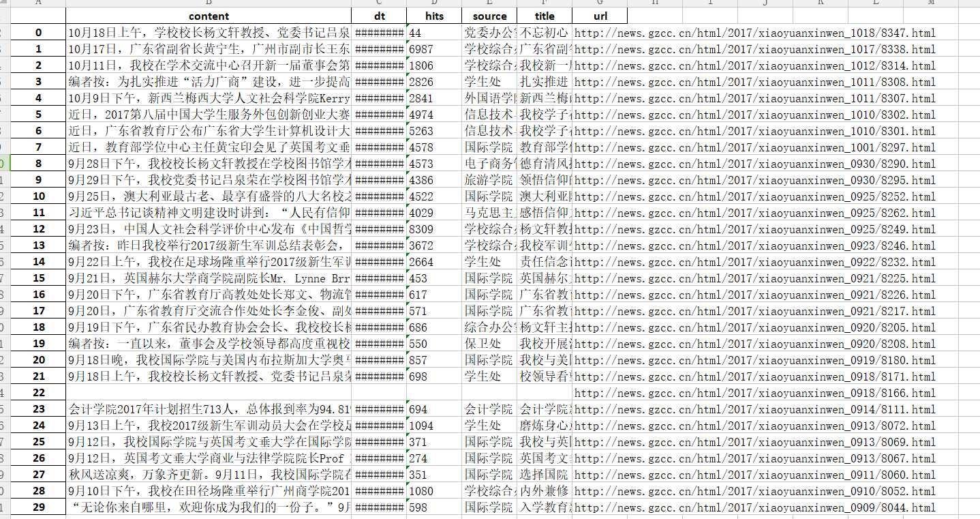
Task: Select source cell "马克思主" in row 11
Action: tap(489, 212)
